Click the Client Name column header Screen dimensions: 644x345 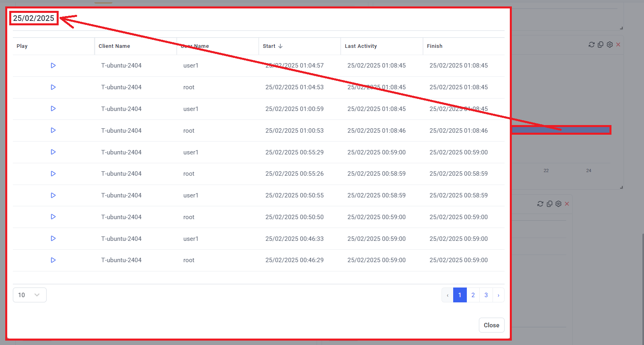tap(114, 46)
